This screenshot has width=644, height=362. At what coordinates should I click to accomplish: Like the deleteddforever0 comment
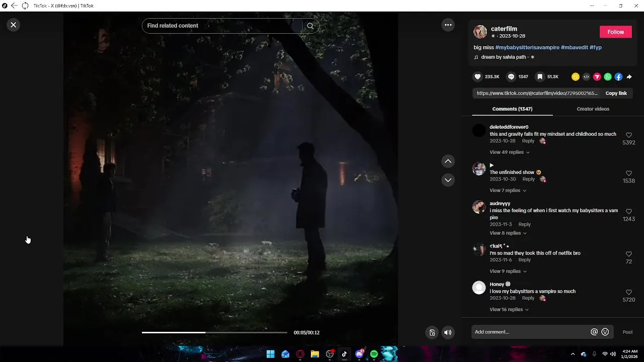tap(629, 135)
